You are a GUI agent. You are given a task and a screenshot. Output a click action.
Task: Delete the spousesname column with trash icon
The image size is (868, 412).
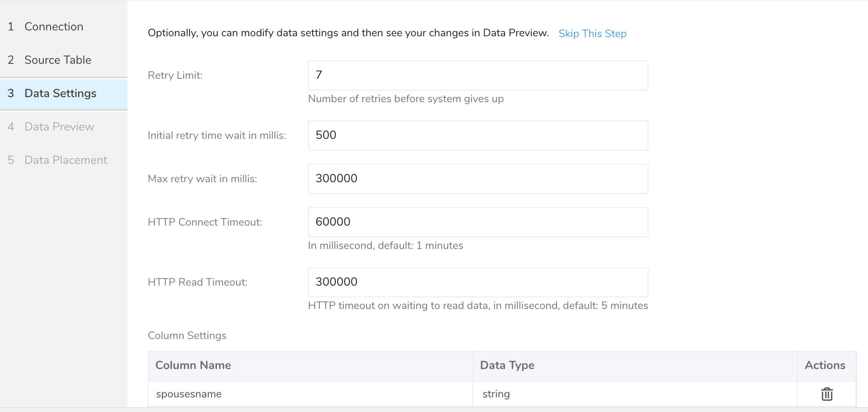[827, 394]
